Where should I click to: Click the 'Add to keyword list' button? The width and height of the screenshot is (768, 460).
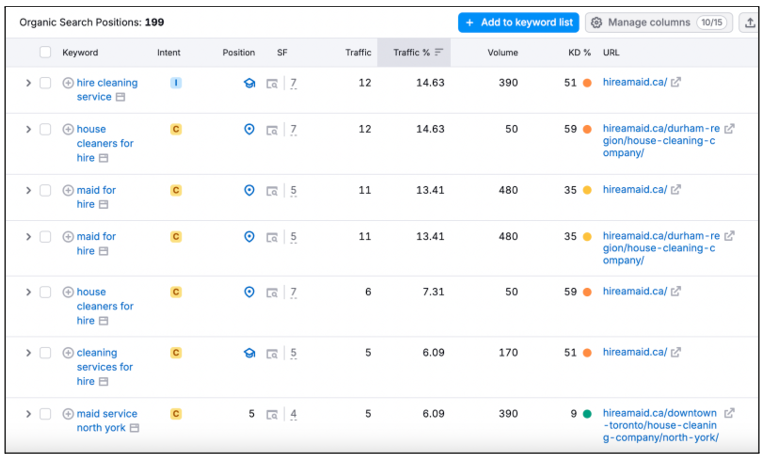point(517,22)
